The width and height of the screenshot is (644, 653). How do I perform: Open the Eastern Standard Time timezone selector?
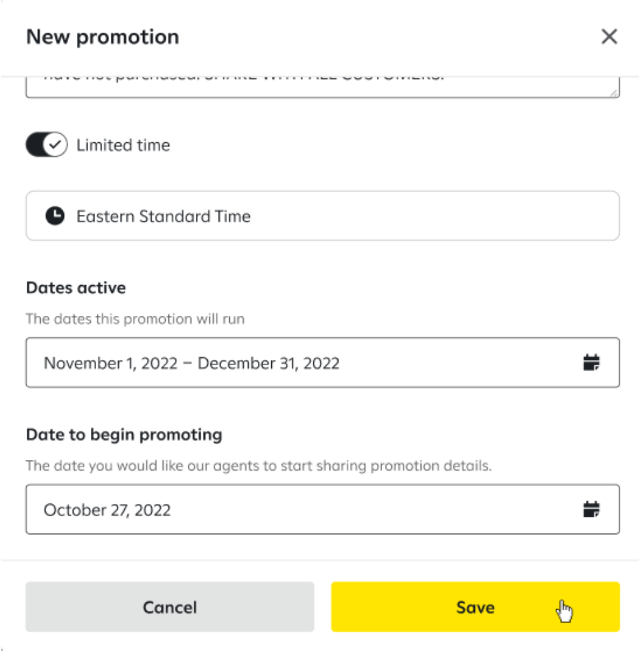point(322,216)
